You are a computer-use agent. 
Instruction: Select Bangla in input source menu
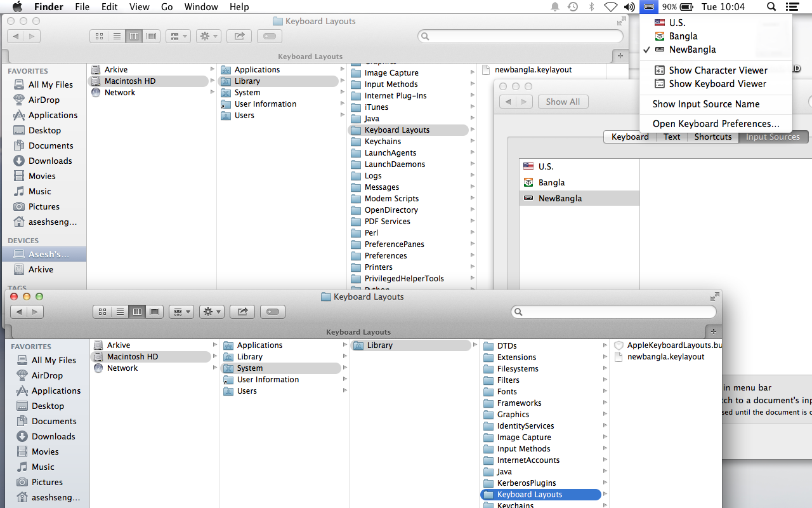pos(716,36)
